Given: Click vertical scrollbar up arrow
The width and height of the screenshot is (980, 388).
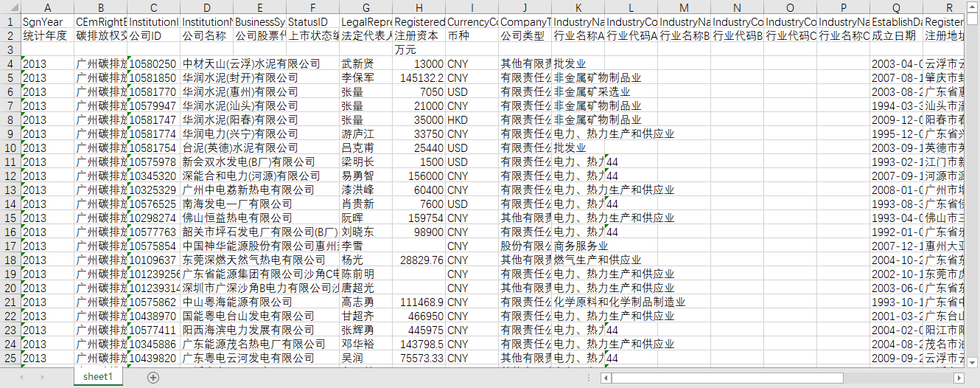Looking at the screenshot, I should click(973, 5).
